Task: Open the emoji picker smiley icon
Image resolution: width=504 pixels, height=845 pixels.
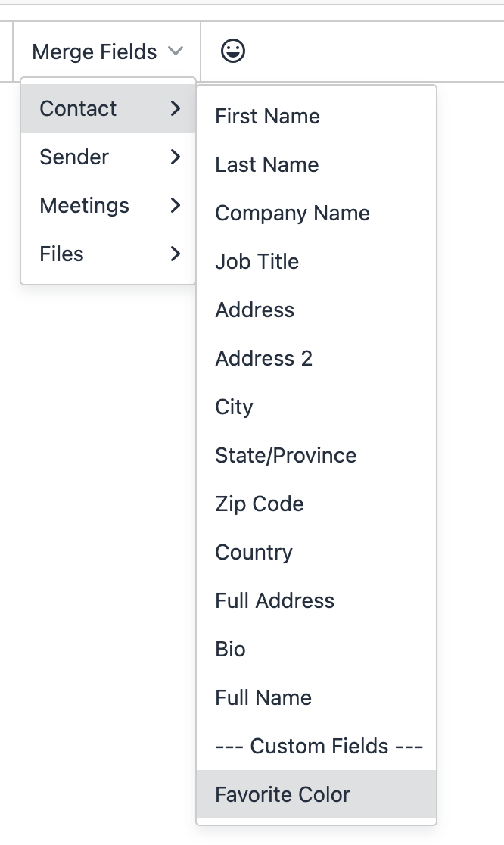Action: [232, 51]
